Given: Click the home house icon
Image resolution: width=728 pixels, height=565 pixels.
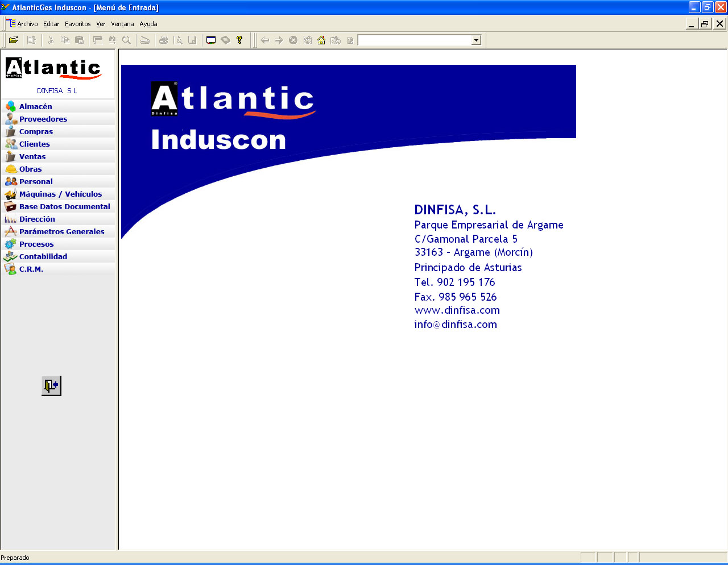Looking at the screenshot, I should 321,40.
